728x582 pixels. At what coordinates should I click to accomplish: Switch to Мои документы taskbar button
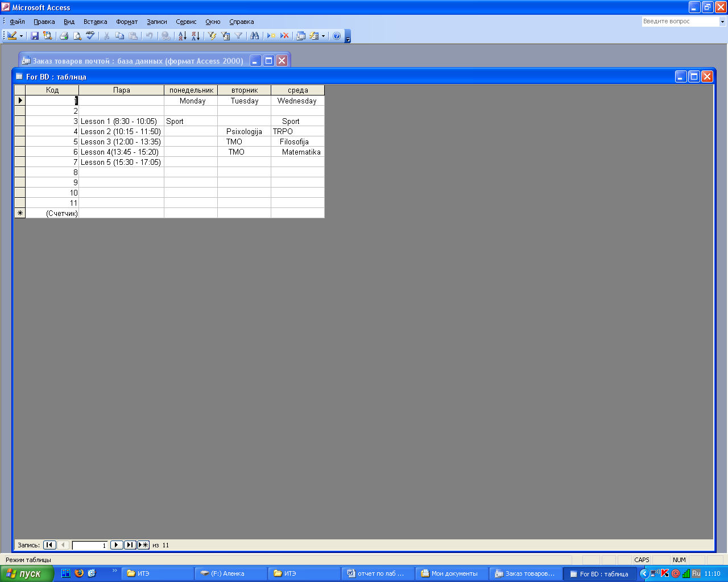coord(452,573)
